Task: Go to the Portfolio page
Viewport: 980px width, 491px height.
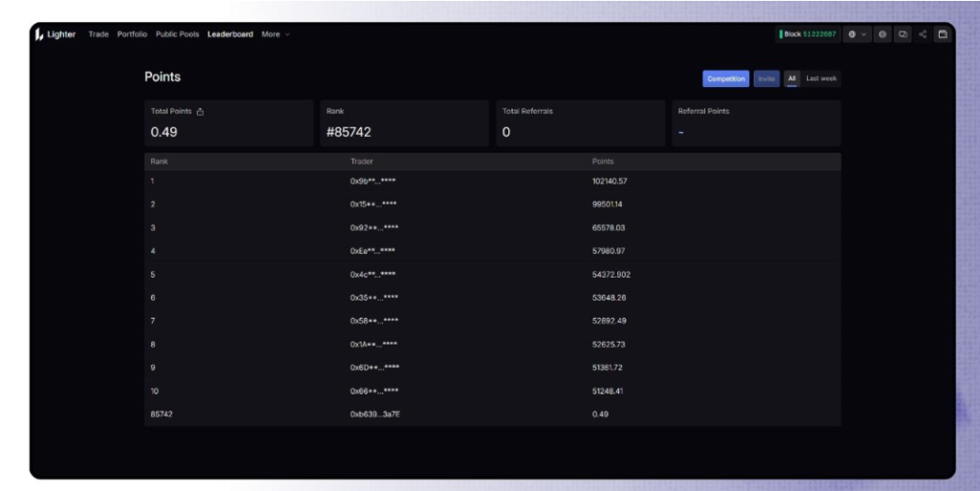Action: coord(132,34)
